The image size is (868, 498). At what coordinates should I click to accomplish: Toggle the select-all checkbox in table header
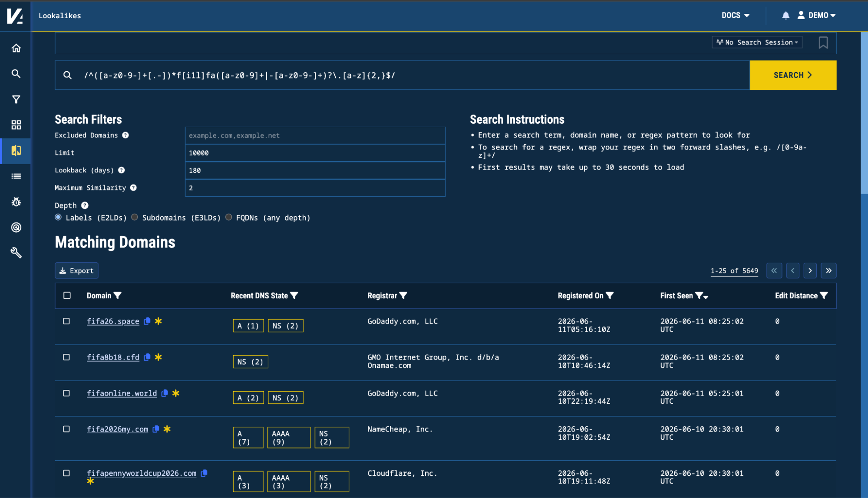tap(67, 296)
